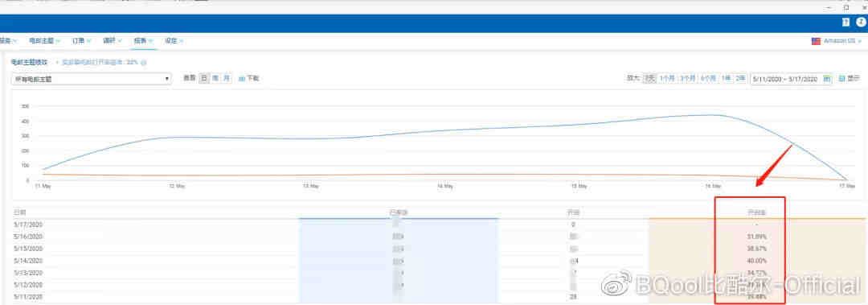Select the 周 grouping toggle
Screen dimensions: 868x305
click(215, 78)
